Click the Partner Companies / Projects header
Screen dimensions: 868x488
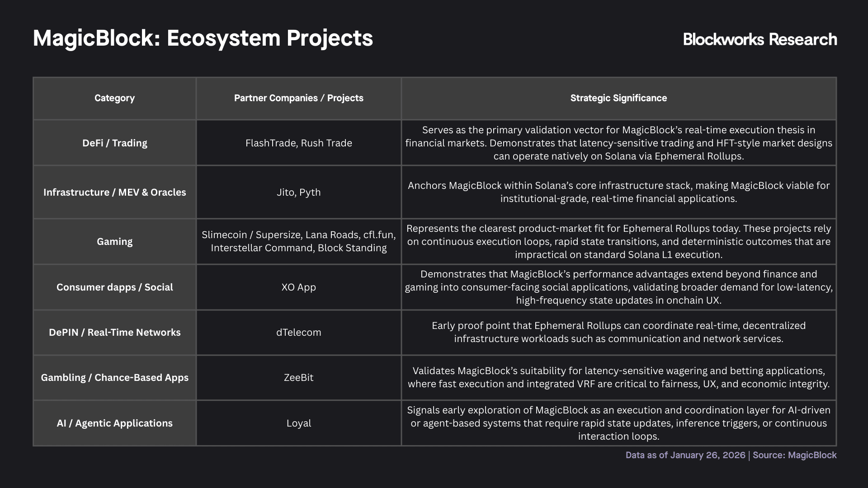299,98
